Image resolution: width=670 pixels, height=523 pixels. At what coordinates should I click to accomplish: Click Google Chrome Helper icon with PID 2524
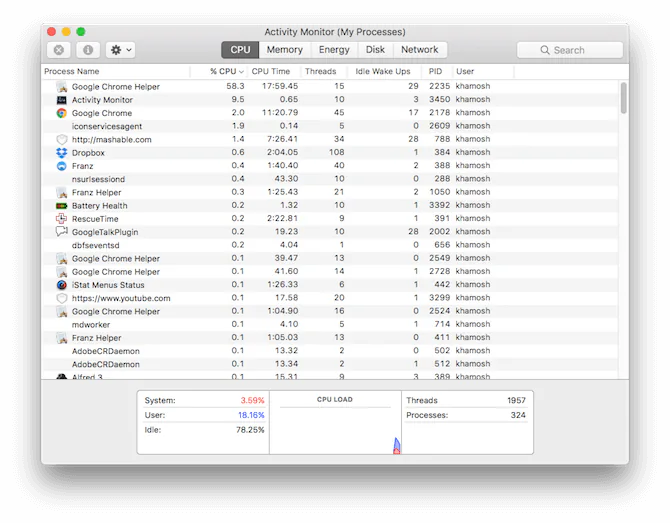(x=62, y=311)
